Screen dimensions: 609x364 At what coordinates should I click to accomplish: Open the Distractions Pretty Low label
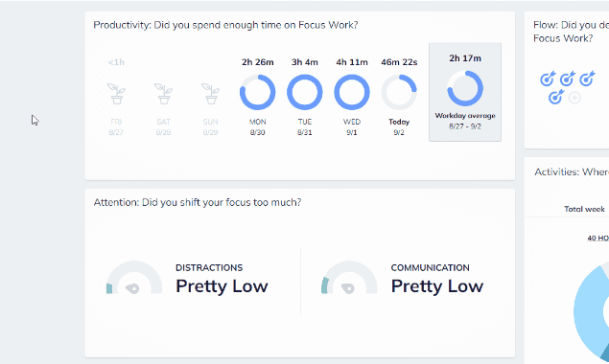(222, 286)
